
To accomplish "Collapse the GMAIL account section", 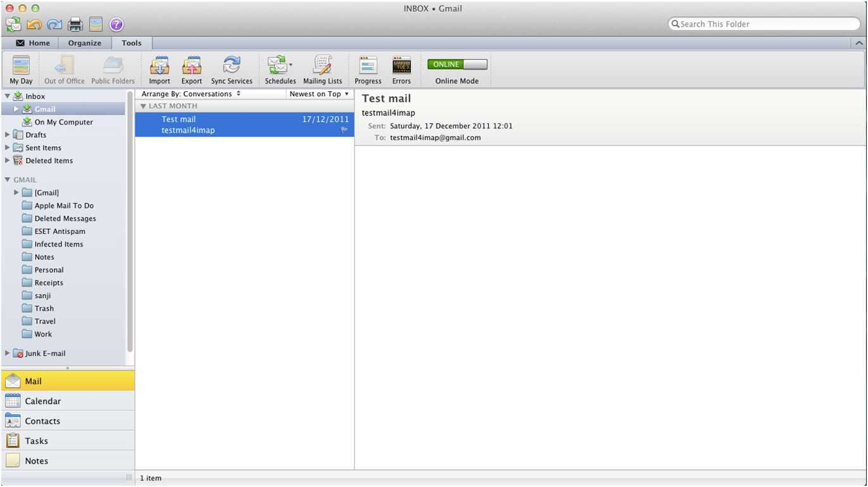I will point(8,180).
